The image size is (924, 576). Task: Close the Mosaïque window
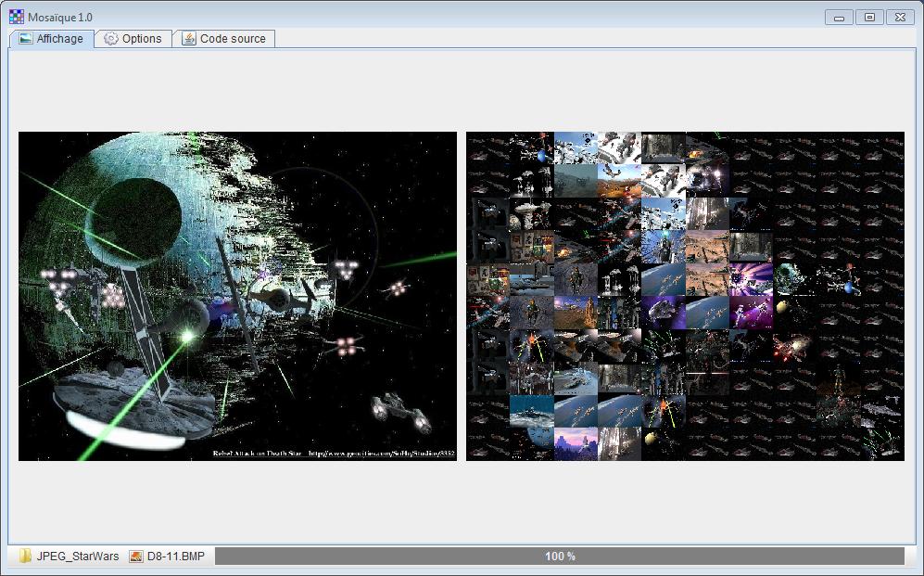(x=900, y=17)
